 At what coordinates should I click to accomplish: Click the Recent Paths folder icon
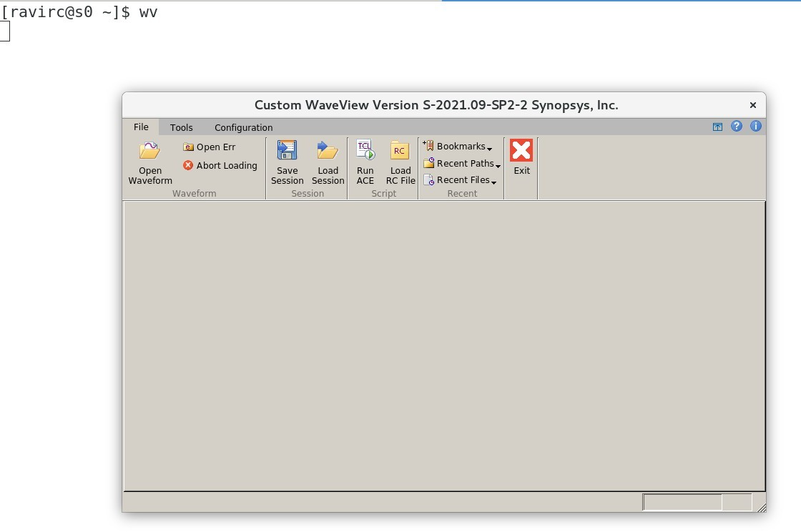pos(428,163)
